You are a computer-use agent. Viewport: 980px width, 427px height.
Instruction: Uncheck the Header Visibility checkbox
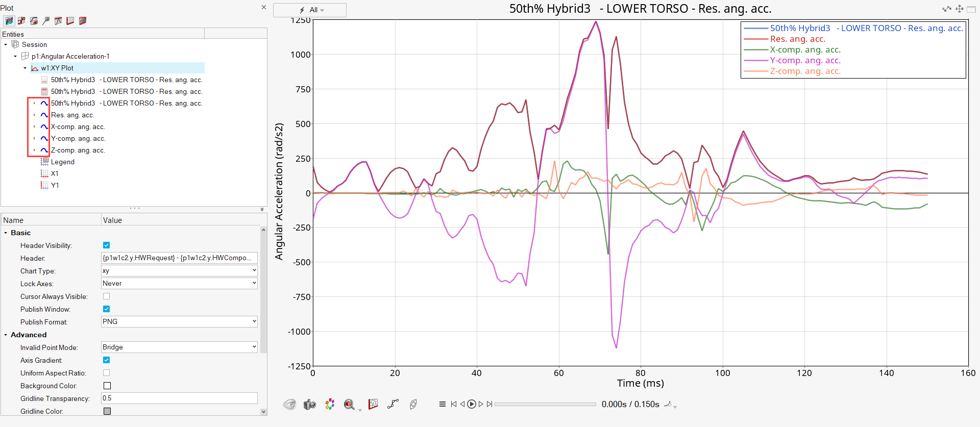pos(107,245)
